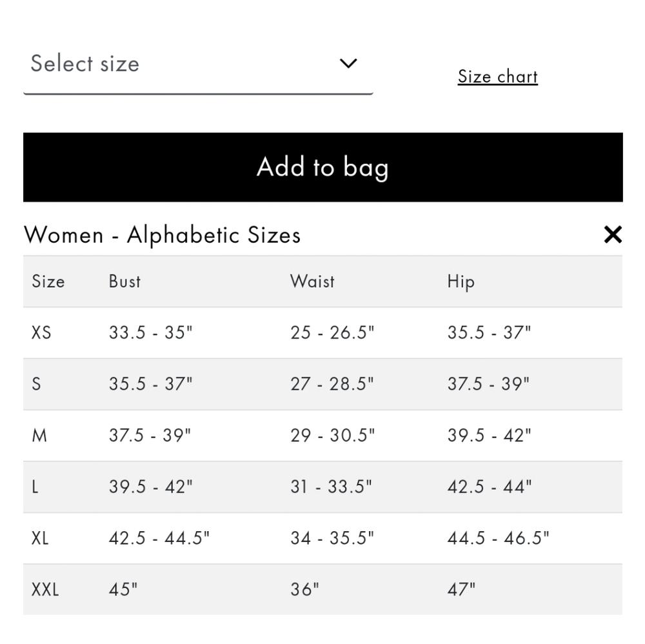Select the XL size row

tap(323, 538)
